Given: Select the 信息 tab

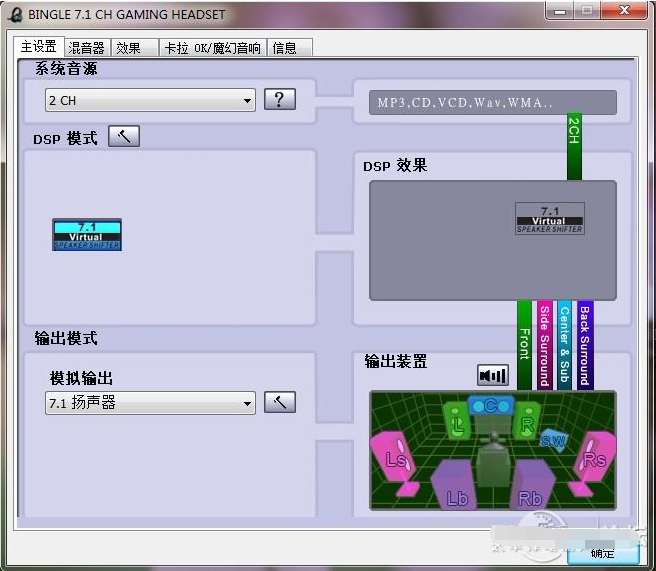Looking at the screenshot, I should pos(290,48).
